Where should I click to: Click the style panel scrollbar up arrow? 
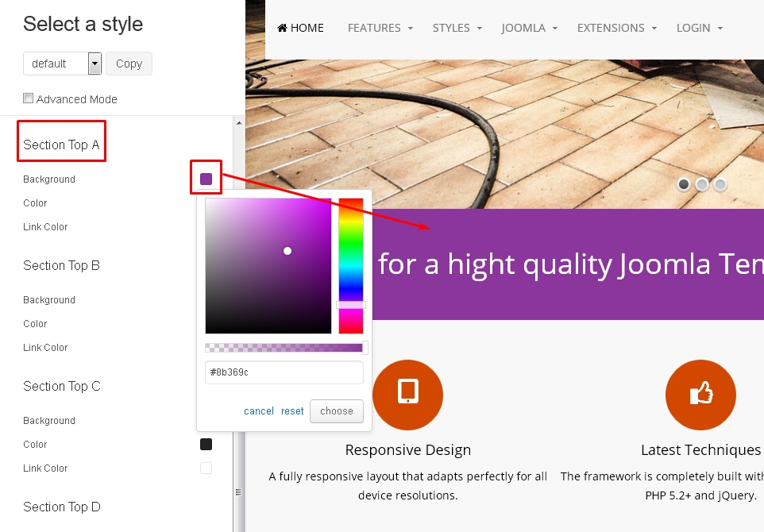(x=239, y=123)
